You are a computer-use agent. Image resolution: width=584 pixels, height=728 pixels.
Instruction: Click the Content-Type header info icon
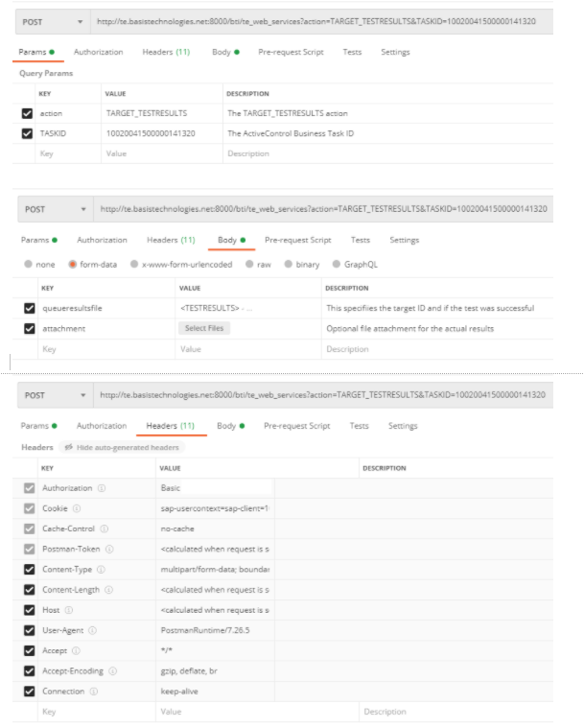(101, 570)
